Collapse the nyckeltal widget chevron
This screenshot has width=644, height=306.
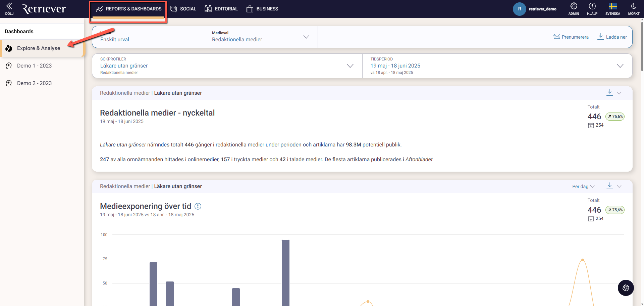tap(619, 93)
